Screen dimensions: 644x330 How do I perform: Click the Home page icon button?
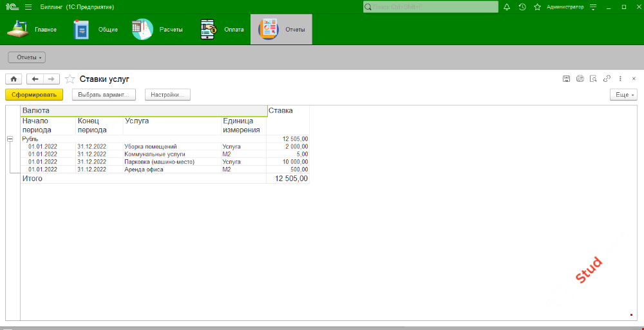pyautogui.click(x=14, y=79)
